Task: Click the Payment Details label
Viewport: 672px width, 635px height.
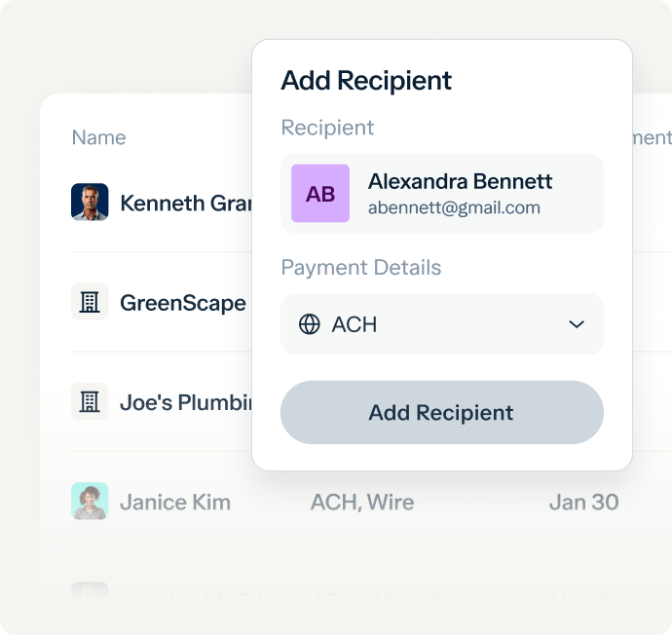Action: click(x=361, y=268)
